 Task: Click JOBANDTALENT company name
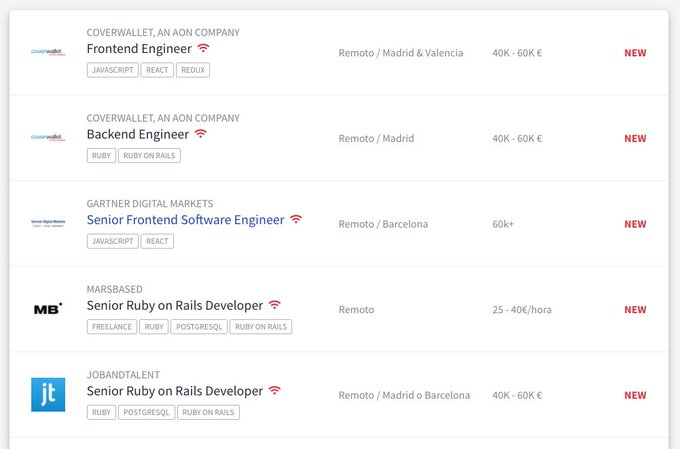(x=123, y=374)
